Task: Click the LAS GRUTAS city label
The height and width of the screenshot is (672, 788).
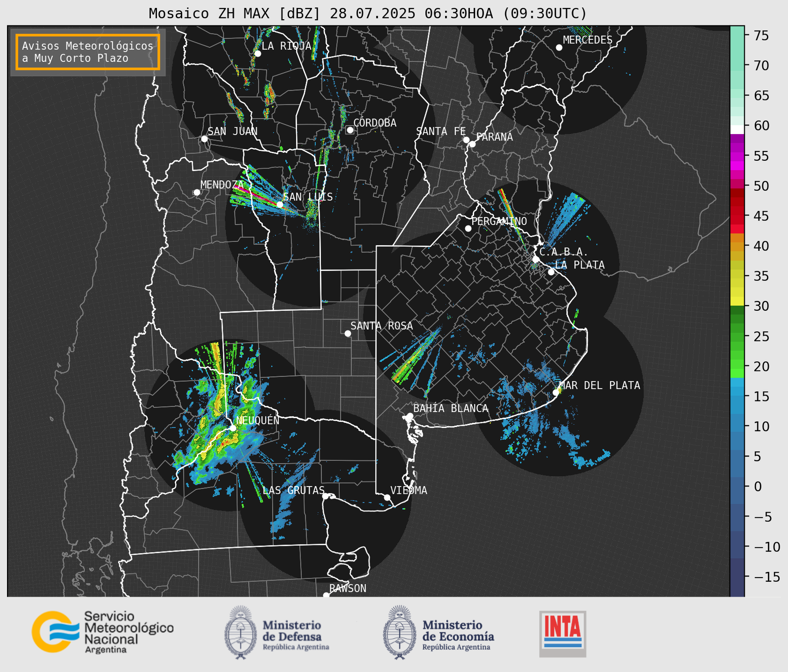Action: click(x=294, y=490)
